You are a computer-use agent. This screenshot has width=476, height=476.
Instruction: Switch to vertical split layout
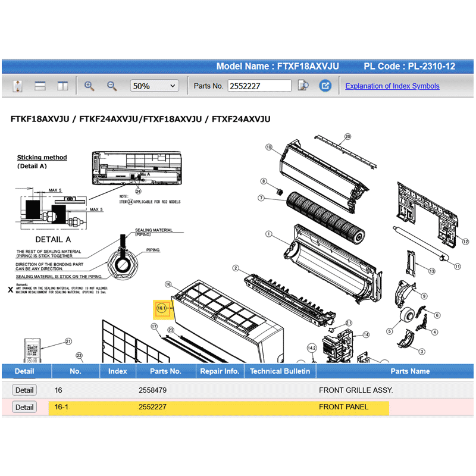pos(62,86)
